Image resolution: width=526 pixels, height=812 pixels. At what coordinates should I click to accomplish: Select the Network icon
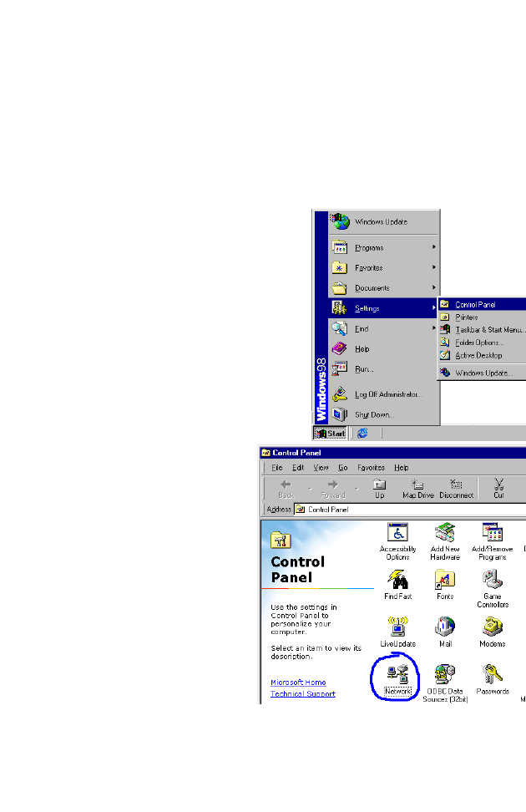point(397,679)
